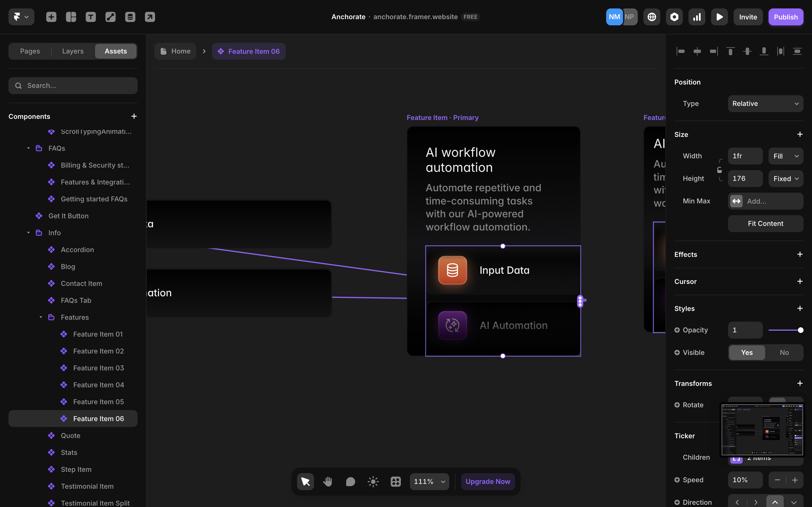812x507 pixels.
Task: Select the Text tool in the top toolbar
Action: 91,17
